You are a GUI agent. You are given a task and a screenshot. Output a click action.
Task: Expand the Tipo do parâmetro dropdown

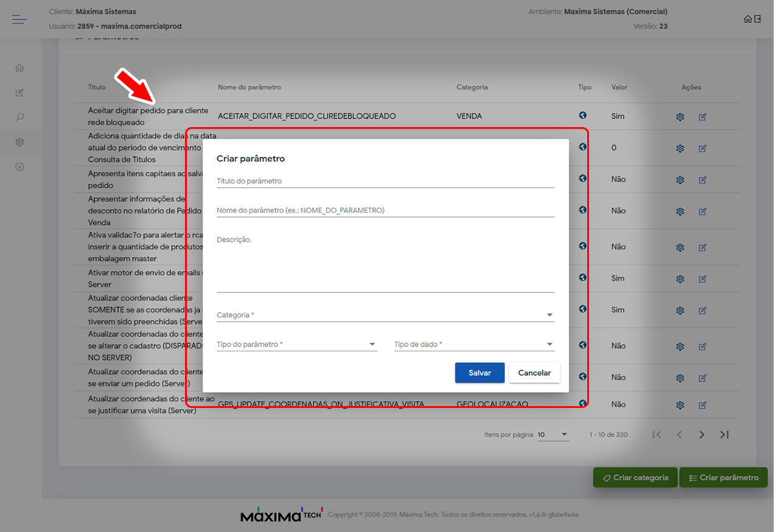pos(297,344)
